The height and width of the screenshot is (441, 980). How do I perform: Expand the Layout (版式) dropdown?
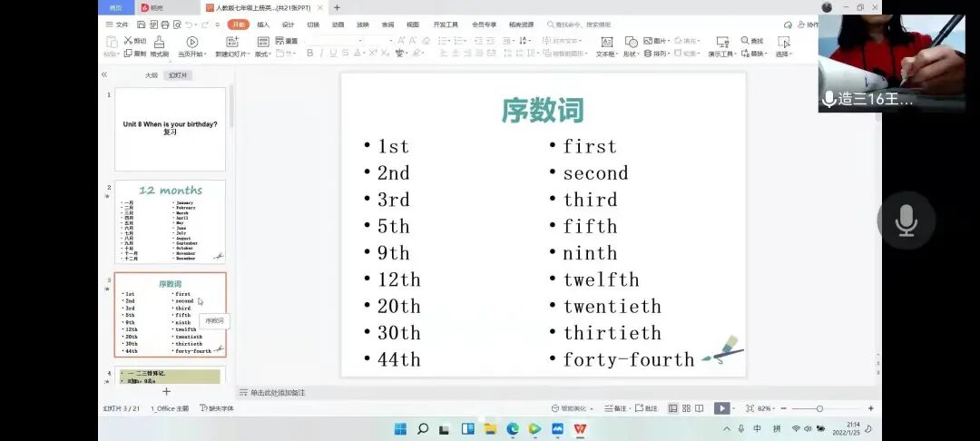262,54
